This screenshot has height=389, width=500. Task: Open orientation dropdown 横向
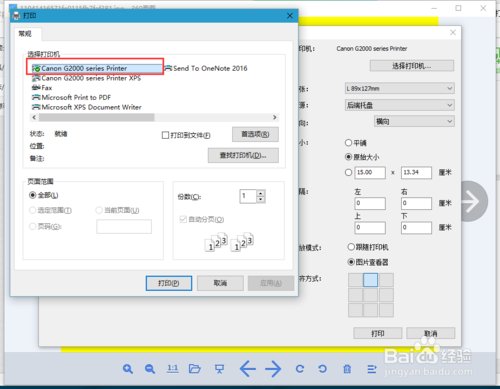[414, 121]
